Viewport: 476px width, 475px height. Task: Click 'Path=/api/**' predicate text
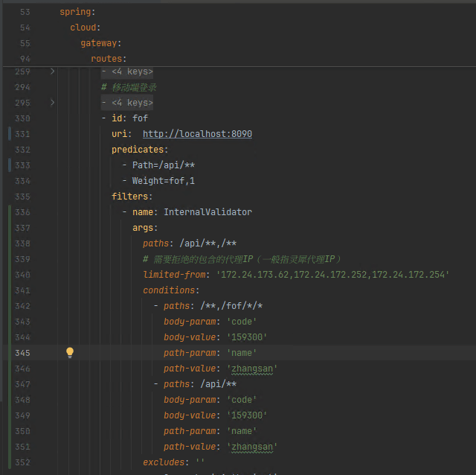coord(164,165)
